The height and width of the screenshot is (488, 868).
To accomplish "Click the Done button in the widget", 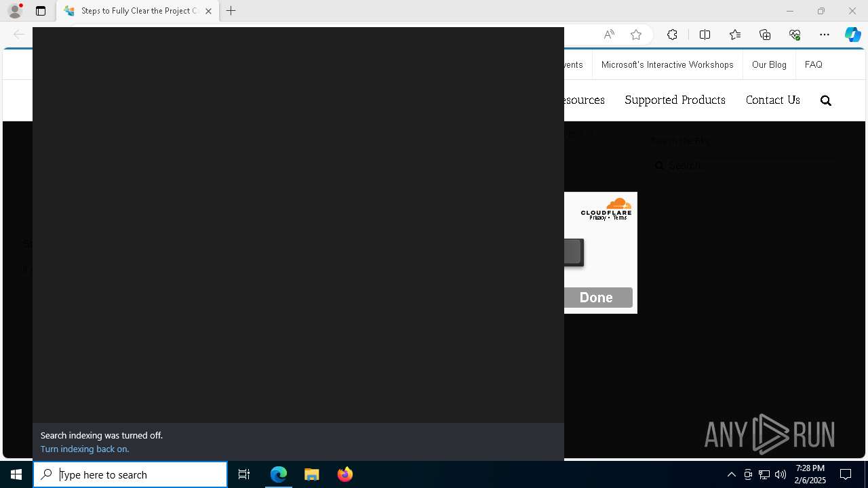I will tap(596, 298).
